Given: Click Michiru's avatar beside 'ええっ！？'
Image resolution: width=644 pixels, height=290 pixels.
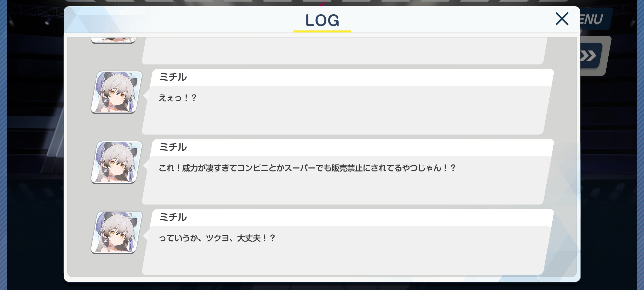Looking at the screenshot, I should pos(117,92).
